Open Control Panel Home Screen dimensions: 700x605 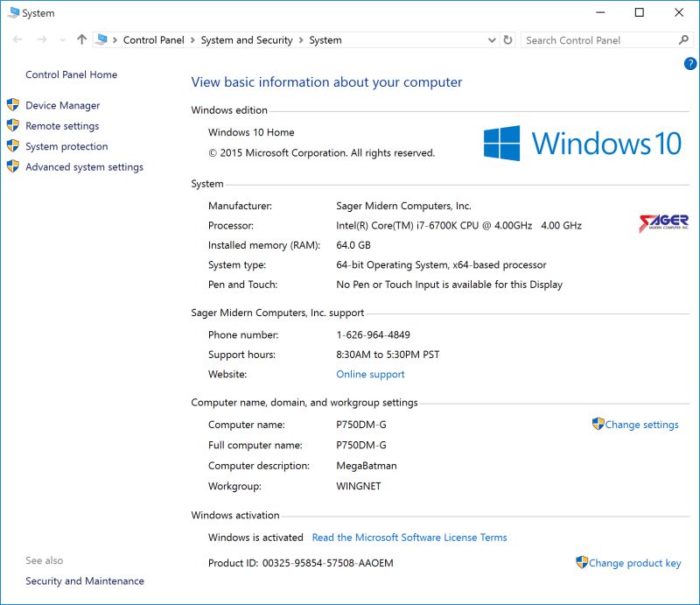click(72, 74)
